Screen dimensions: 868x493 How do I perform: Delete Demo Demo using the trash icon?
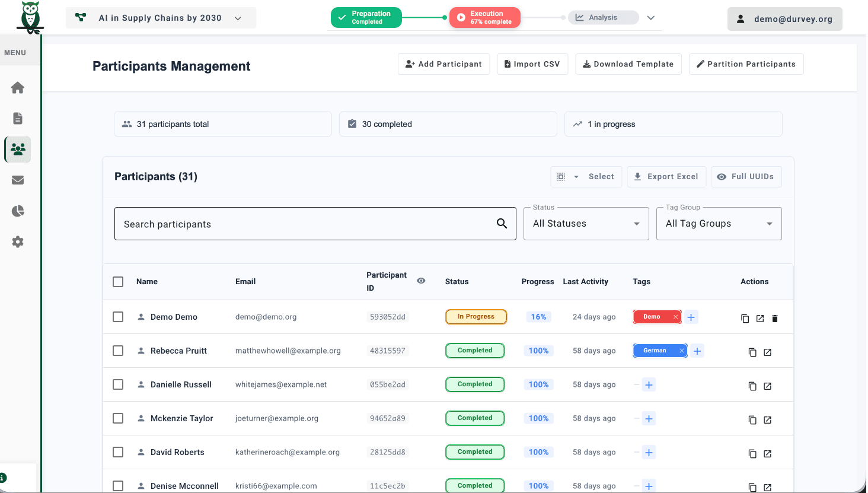[x=774, y=318]
